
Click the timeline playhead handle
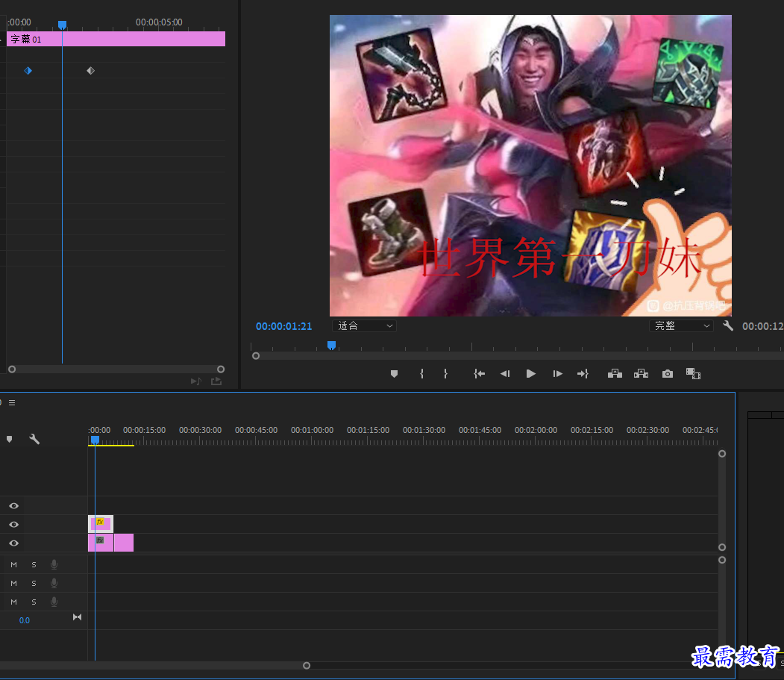click(95, 440)
